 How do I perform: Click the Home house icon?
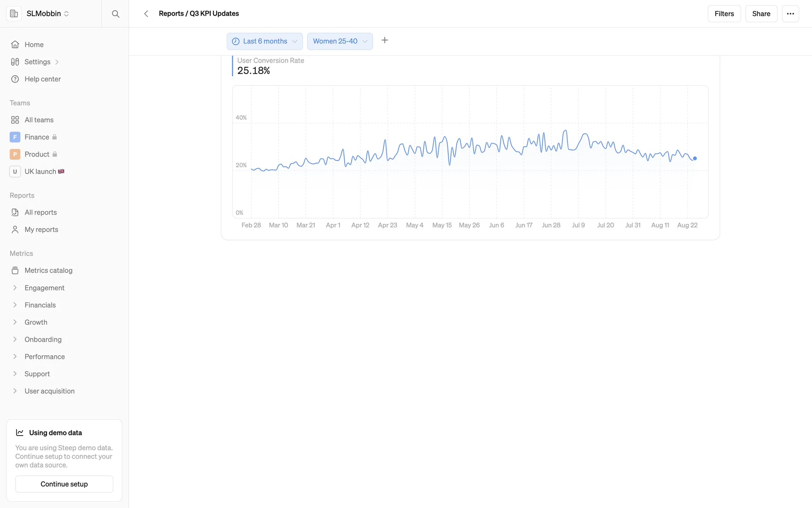[15, 44]
